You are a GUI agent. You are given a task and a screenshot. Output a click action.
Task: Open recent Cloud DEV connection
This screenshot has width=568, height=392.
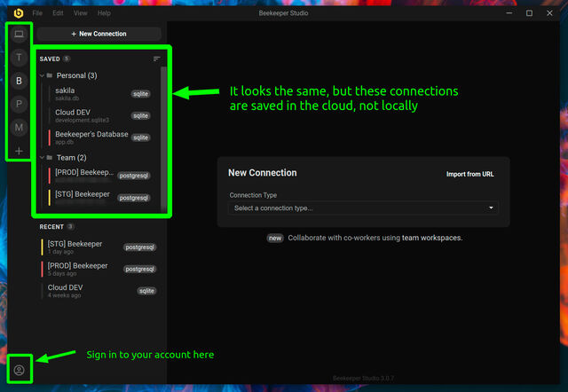[99, 291]
